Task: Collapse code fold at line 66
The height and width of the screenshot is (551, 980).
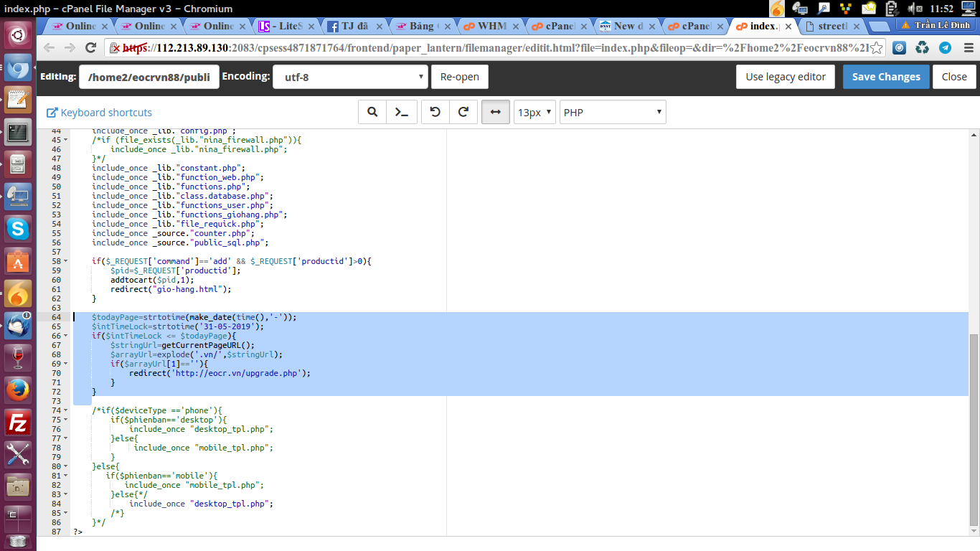Action: tap(66, 336)
